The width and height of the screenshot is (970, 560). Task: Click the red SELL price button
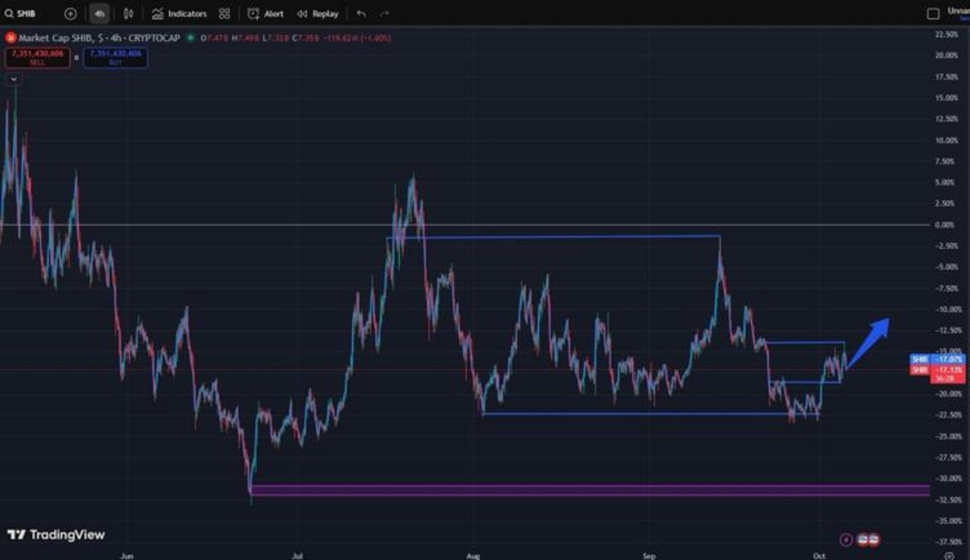(38, 56)
